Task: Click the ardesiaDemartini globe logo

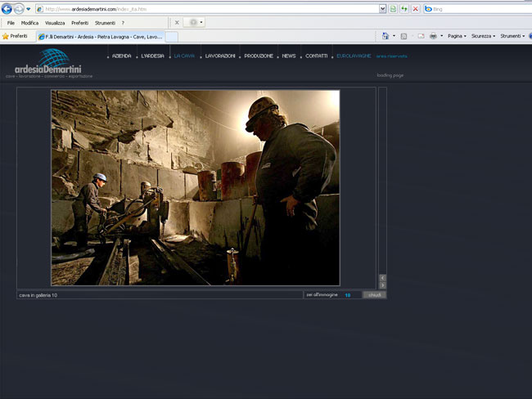Action: [53, 62]
